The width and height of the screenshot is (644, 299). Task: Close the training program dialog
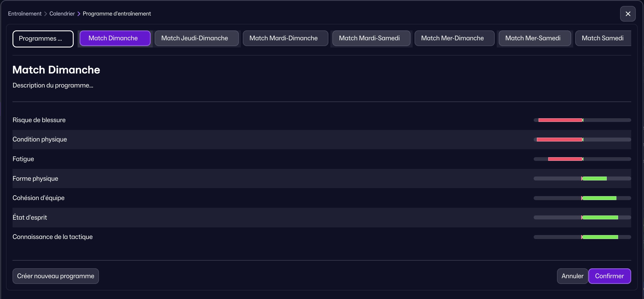coord(628,14)
